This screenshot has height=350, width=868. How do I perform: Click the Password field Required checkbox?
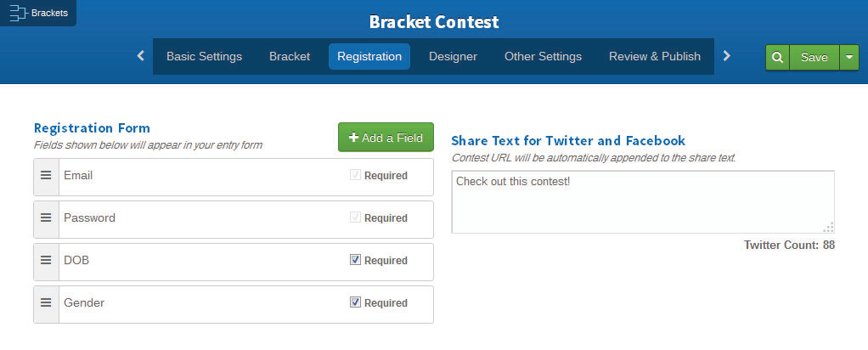pyautogui.click(x=355, y=217)
